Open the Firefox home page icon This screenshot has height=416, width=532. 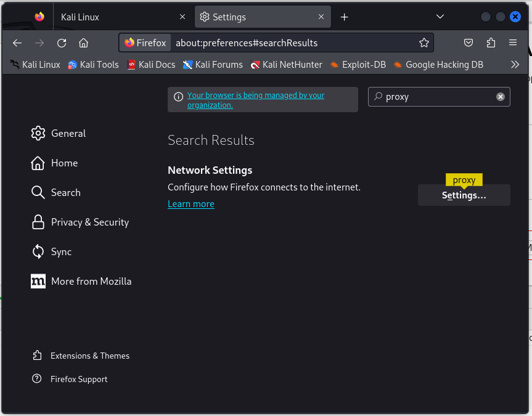[83, 43]
